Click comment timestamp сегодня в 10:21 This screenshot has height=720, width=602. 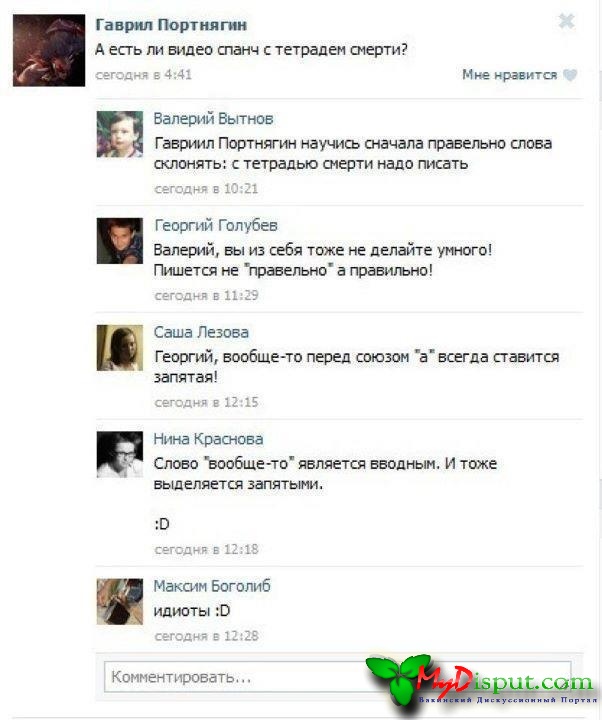(206, 189)
